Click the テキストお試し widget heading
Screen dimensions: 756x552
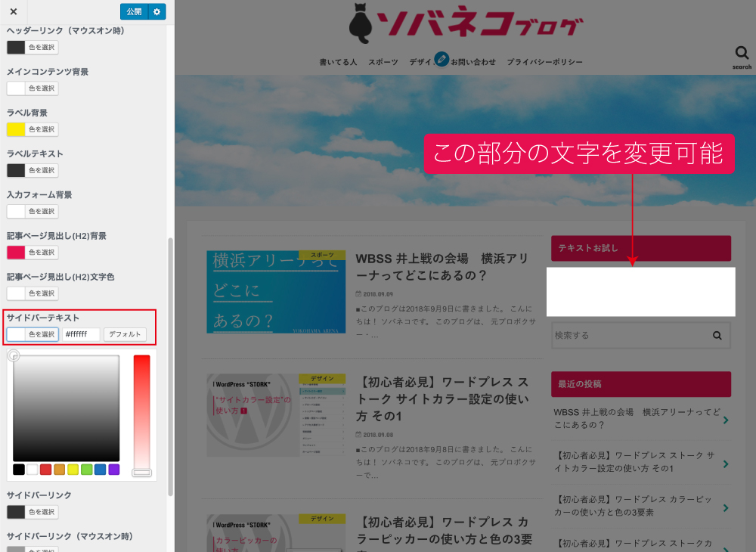641,248
